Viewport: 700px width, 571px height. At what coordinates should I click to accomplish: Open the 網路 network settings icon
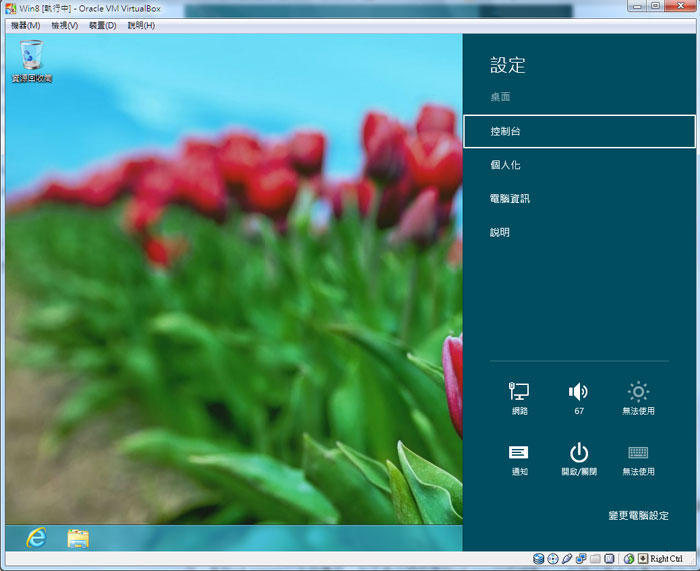pyautogui.click(x=519, y=398)
